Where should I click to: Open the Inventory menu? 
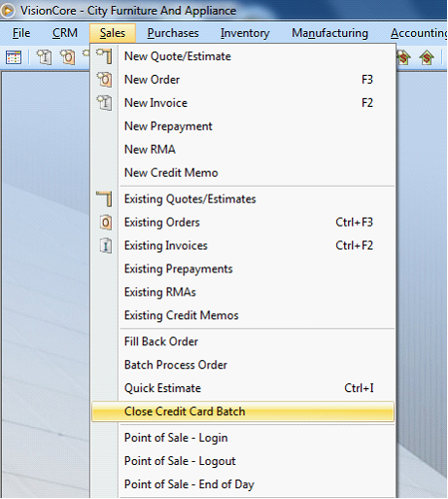click(245, 33)
